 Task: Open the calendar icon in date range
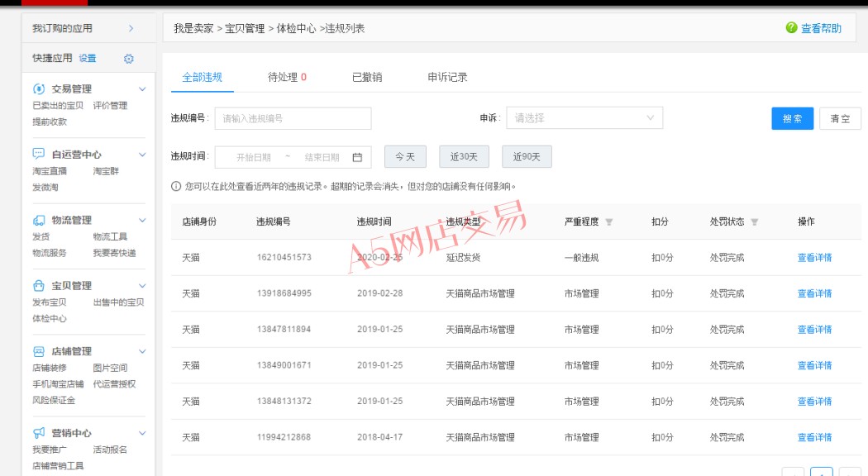[358, 157]
